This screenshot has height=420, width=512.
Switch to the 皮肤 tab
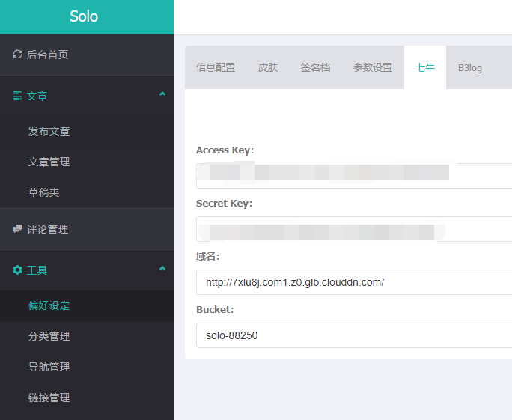point(268,67)
